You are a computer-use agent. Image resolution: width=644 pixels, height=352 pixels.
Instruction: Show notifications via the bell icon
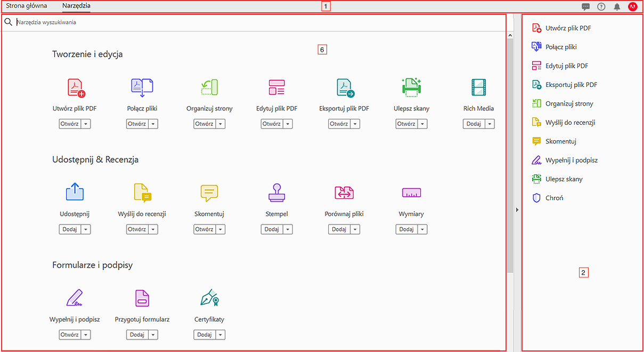617,7
